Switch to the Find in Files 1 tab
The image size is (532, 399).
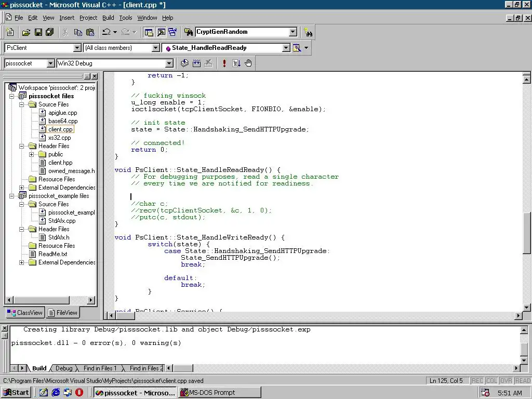(x=100, y=368)
